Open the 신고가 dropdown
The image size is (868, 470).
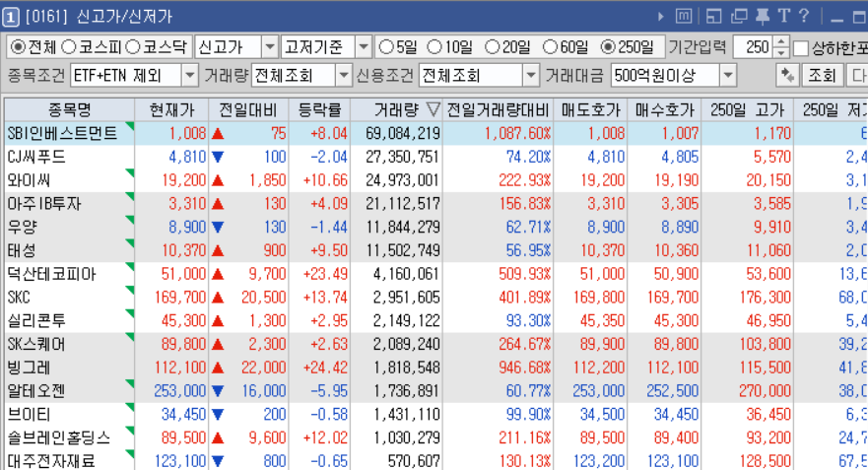[269, 47]
